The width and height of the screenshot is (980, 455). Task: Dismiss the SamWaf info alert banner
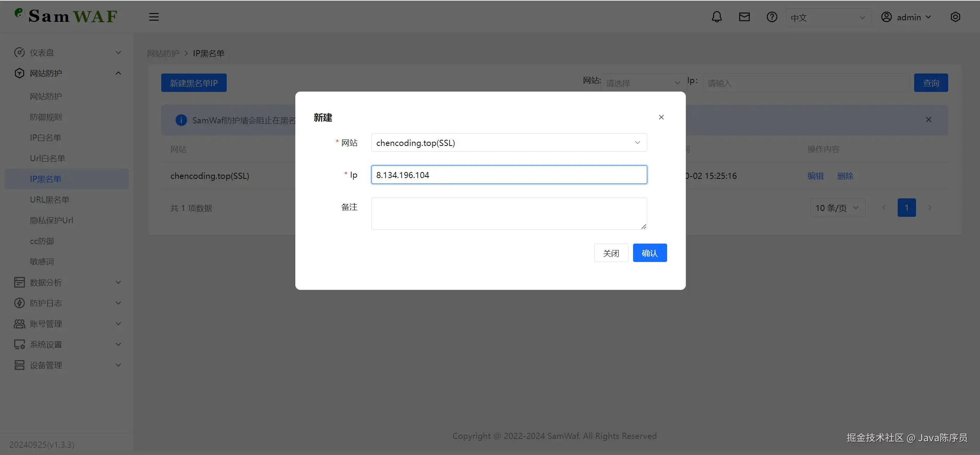928,119
